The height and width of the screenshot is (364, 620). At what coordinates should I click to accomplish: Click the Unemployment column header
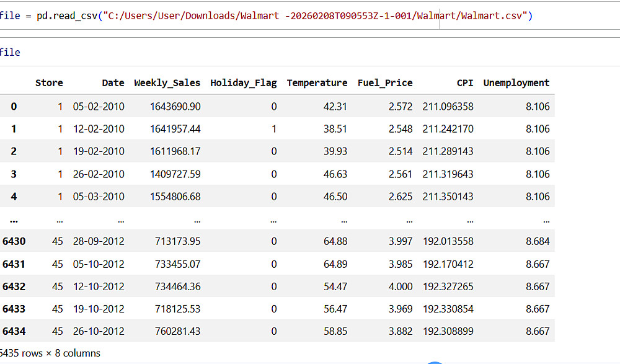pos(516,83)
